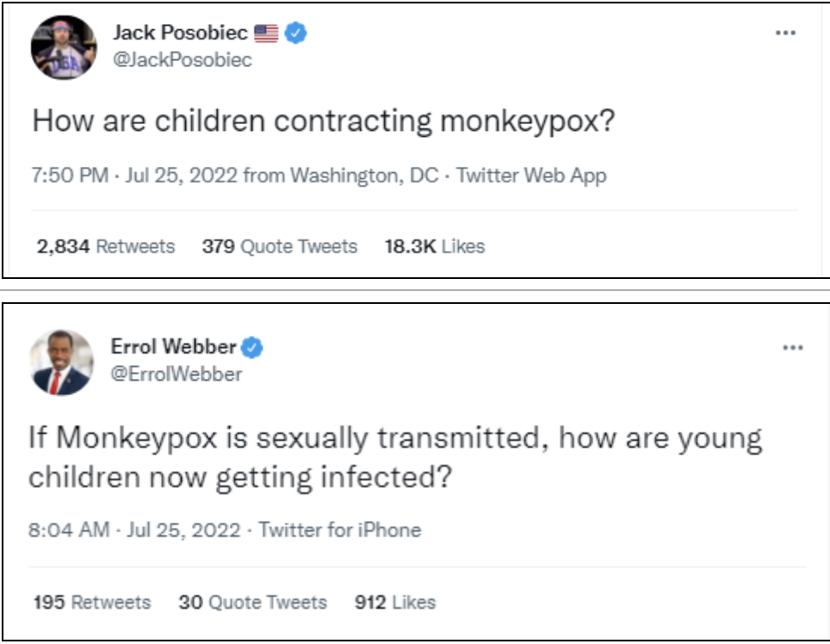Open Errol Webber's profile picture
The height and width of the screenshot is (644, 830).
click(x=61, y=362)
